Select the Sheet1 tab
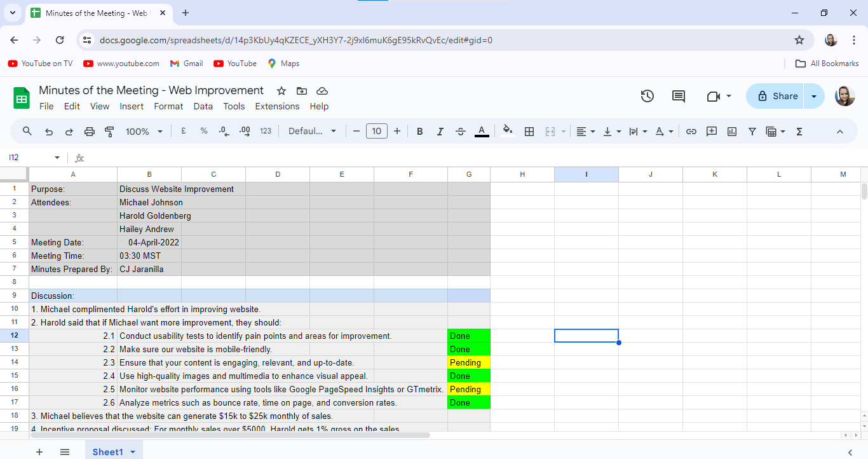The width and height of the screenshot is (868, 459). click(108, 451)
